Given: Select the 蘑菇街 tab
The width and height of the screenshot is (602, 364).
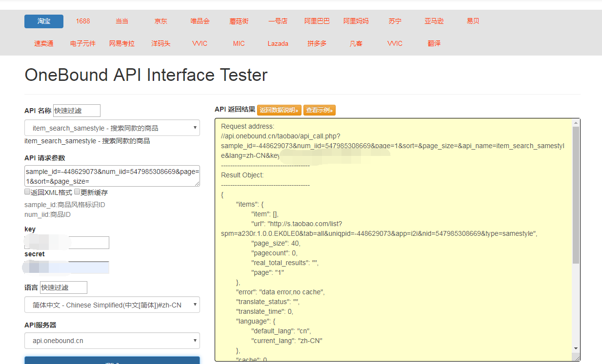Looking at the screenshot, I should [x=239, y=21].
